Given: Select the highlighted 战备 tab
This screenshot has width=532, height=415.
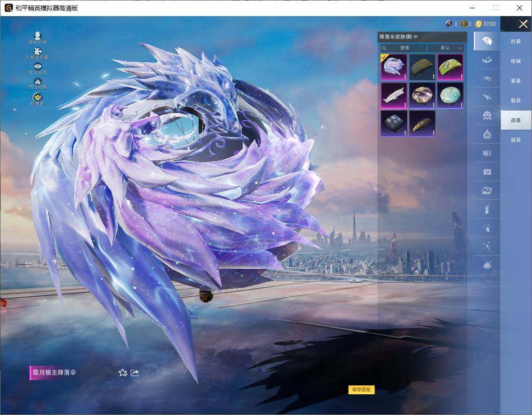Looking at the screenshot, I should click(x=516, y=120).
